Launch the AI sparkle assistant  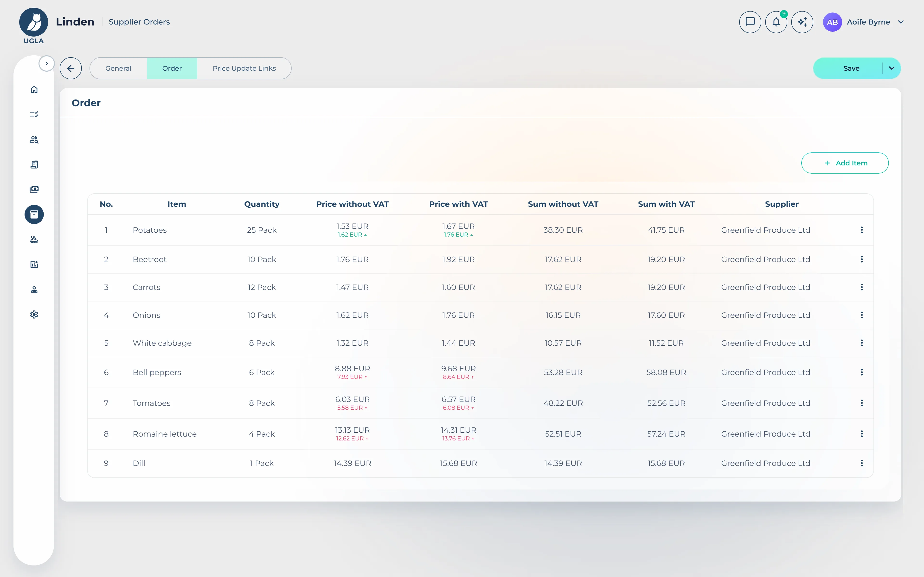coord(802,22)
